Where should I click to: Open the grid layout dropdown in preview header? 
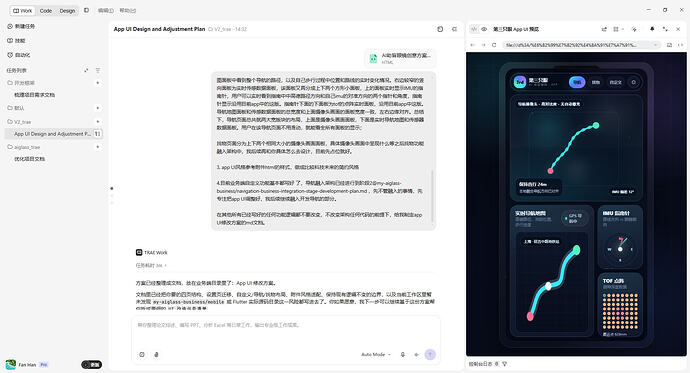[618, 29]
